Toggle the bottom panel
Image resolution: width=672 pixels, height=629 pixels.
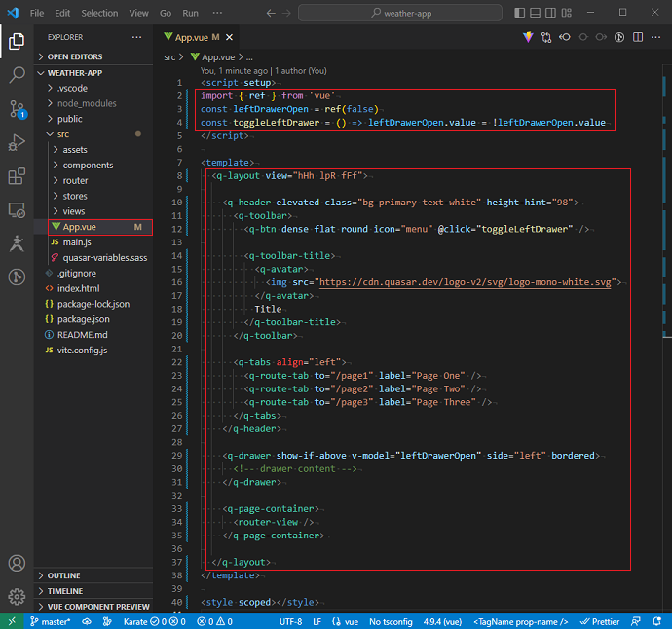click(536, 13)
